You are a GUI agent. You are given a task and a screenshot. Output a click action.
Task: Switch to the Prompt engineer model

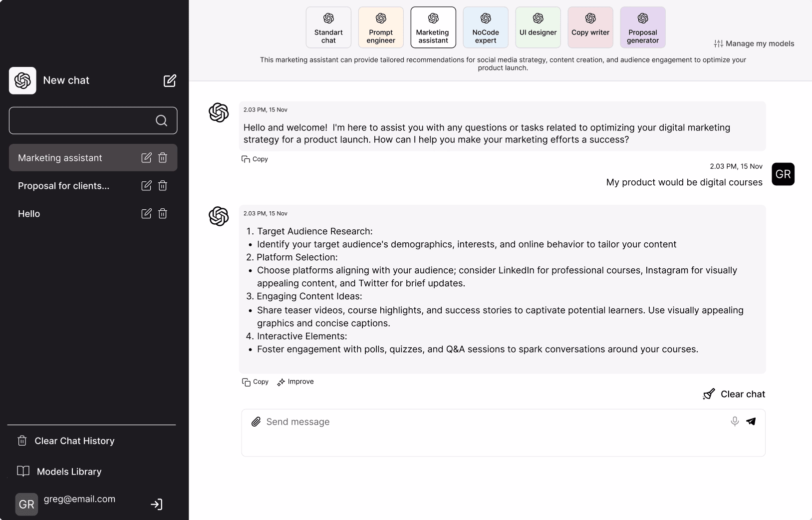click(x=381, y=27)
